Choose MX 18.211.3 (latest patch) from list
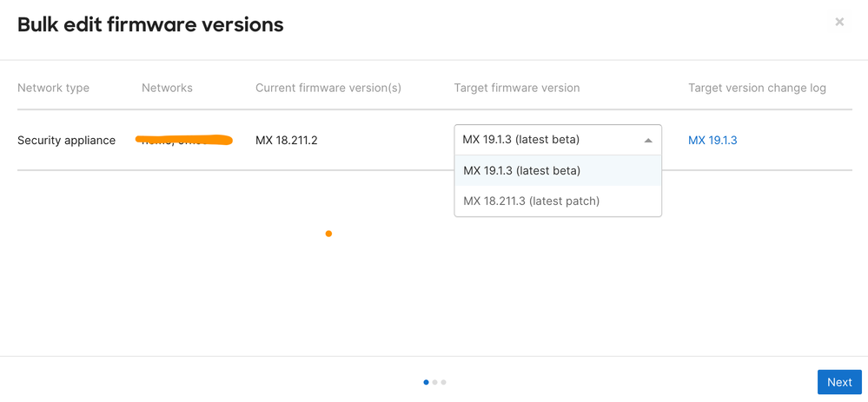 point(531,201)
